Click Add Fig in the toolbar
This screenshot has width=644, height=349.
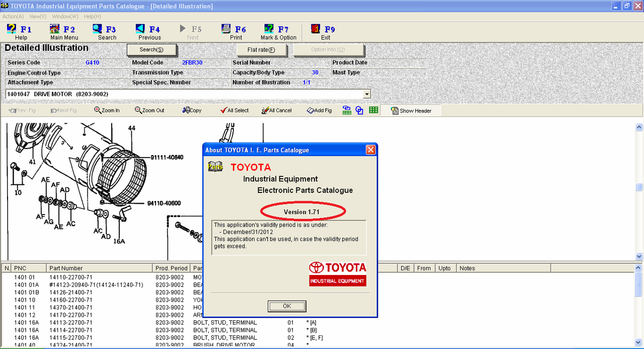tap(319, 110)
